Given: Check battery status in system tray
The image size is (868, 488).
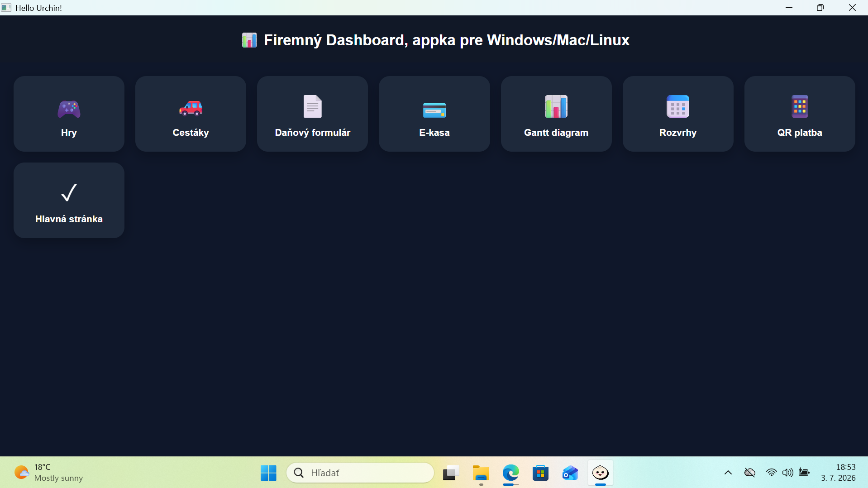Looking at the screenshot, I should tap(804, 473).
